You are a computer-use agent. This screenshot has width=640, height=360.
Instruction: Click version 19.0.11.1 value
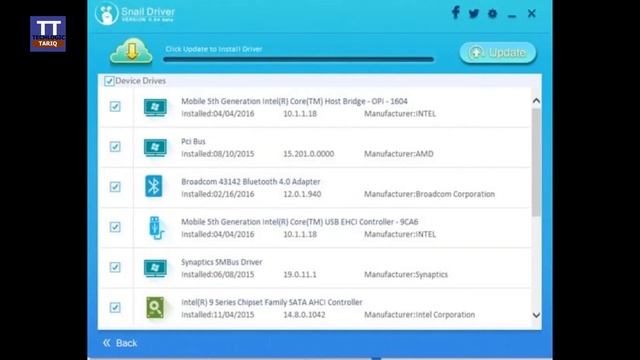coord(300,274)
